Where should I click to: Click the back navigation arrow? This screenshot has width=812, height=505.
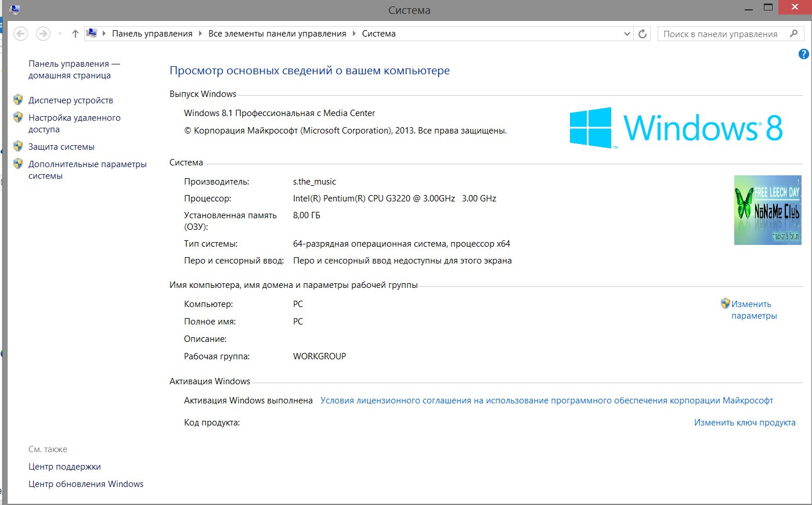click(21, 34)
